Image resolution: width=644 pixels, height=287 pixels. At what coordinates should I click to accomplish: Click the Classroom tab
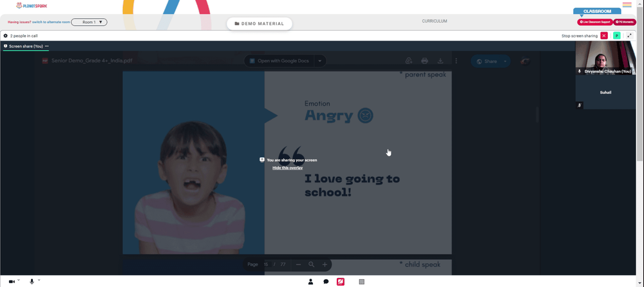point(597,11)
